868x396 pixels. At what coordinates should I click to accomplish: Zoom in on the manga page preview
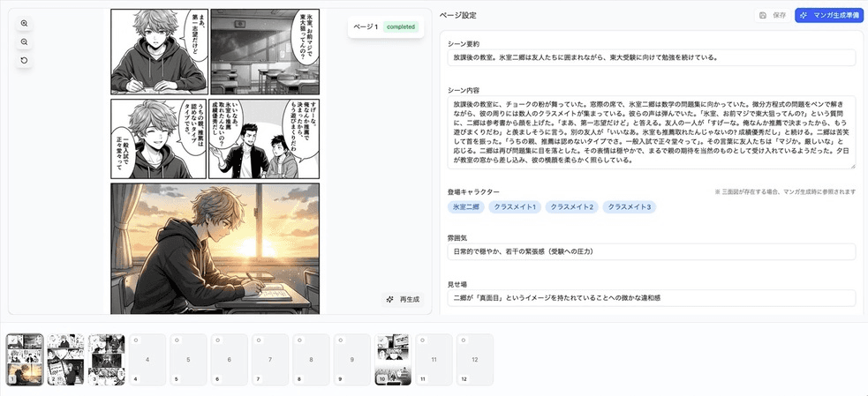point(24,23)
